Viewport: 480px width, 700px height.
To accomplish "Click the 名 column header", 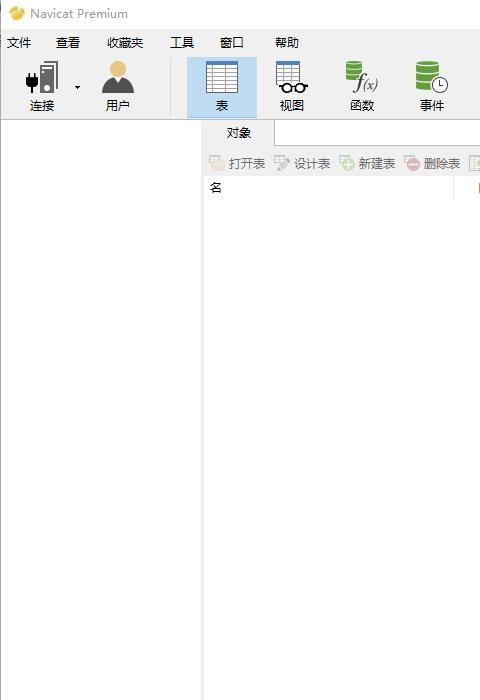I will pyautogui.click(x=329, y=188).
